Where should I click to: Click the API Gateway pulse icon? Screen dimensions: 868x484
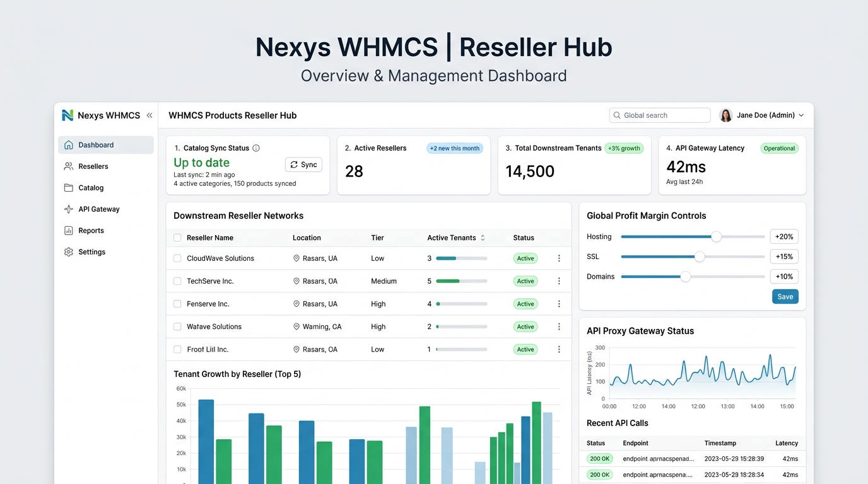69,209
